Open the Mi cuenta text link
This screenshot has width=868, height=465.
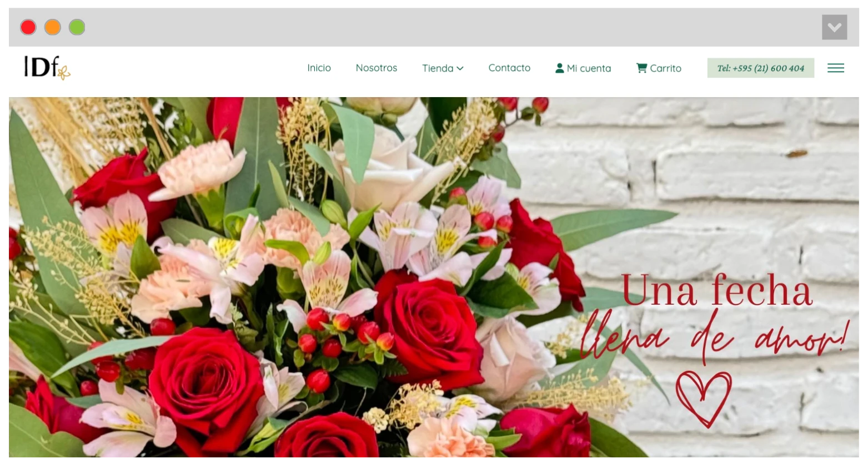tap(589, 68)
